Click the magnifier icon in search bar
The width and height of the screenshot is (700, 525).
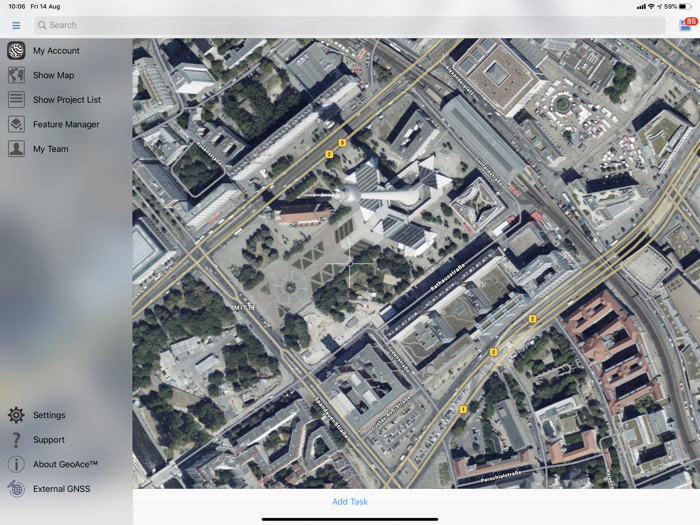click(42, 25)
